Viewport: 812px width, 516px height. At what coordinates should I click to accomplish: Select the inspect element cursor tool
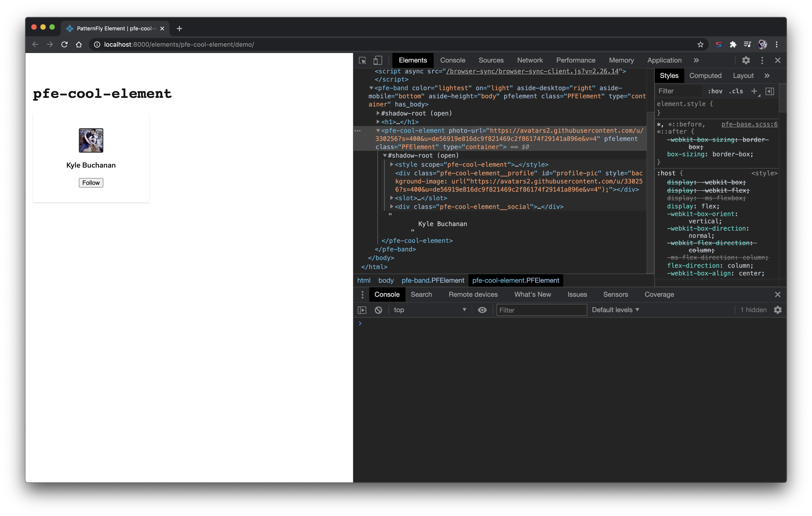362,60
